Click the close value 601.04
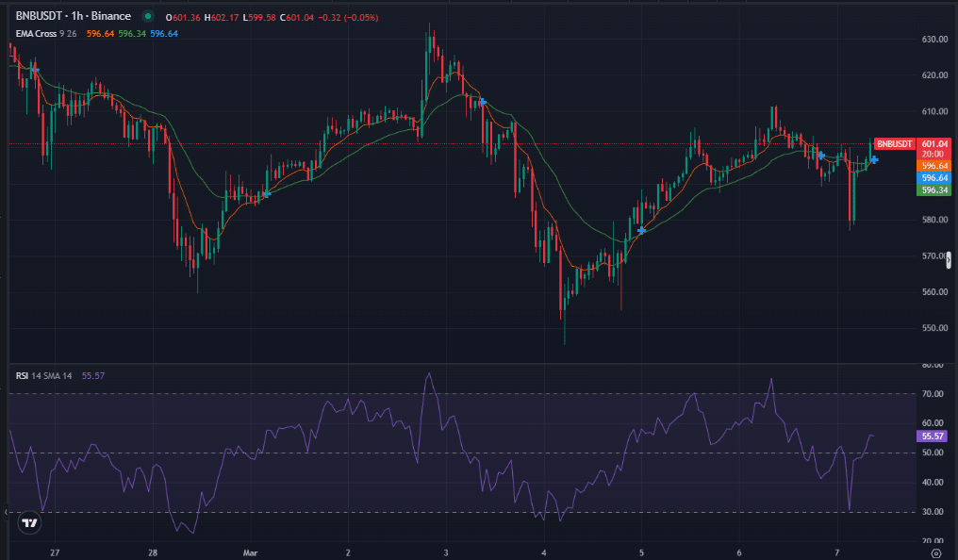Screen dimensions: 958x560 click(x=300, y=18)
